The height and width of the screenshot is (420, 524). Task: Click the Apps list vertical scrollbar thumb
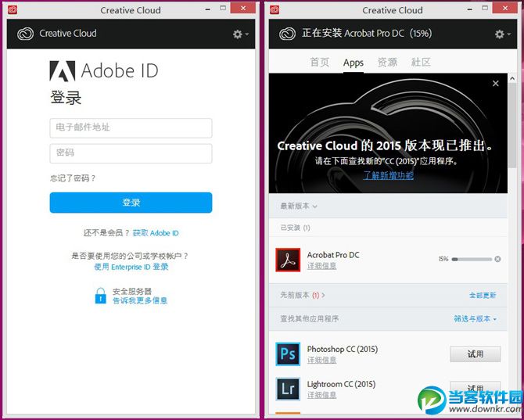(512, 125)
